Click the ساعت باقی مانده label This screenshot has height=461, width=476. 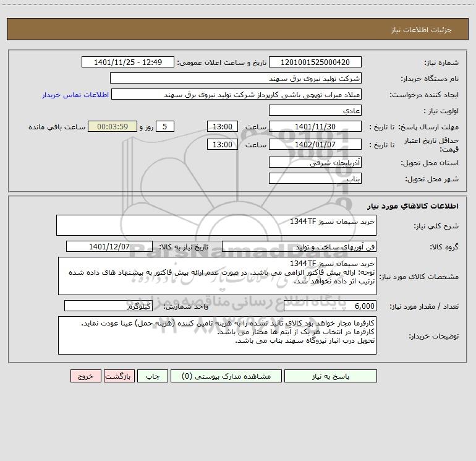tap(57, 127)
